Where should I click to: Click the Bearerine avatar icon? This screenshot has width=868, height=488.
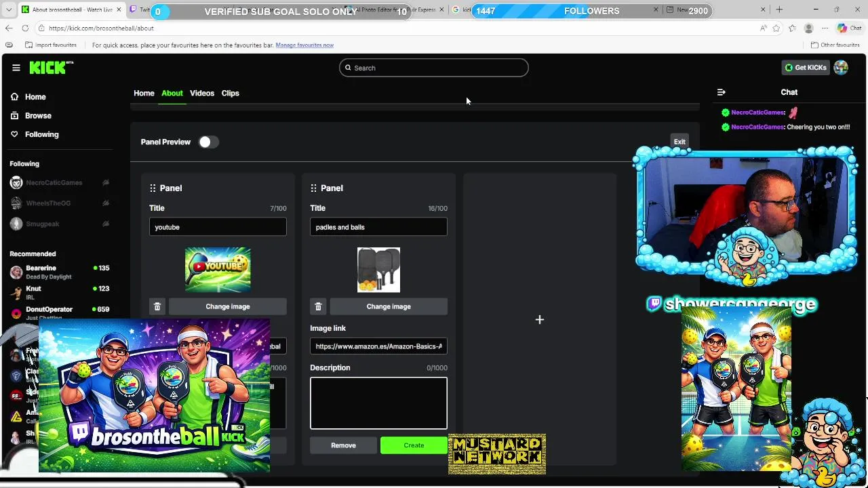(x=16, y=272)
